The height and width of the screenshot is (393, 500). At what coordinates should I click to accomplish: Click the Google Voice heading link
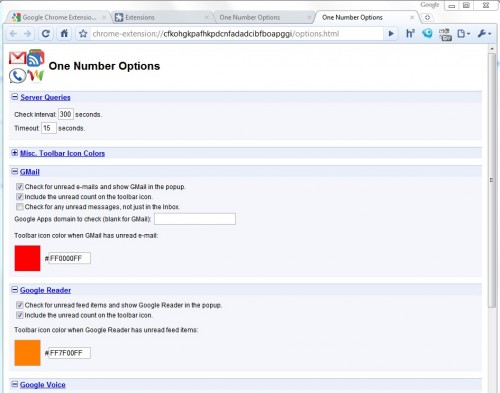[x=43, y=385]
